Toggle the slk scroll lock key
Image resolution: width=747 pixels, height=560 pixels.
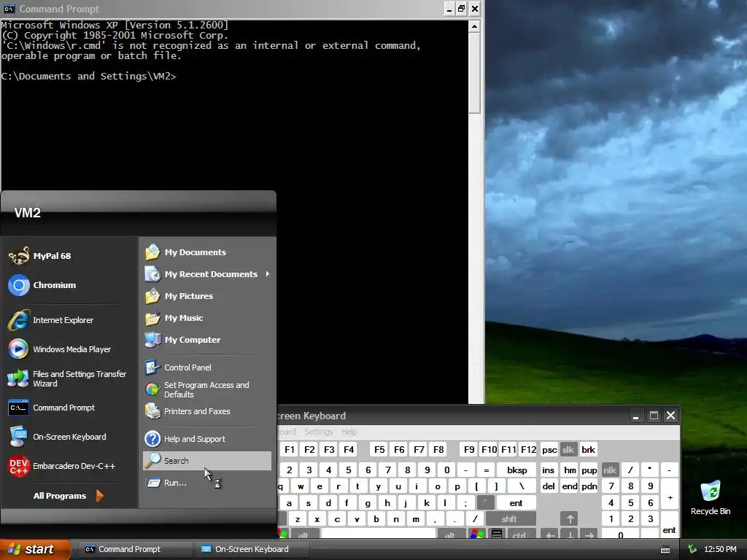pos(568,450)
